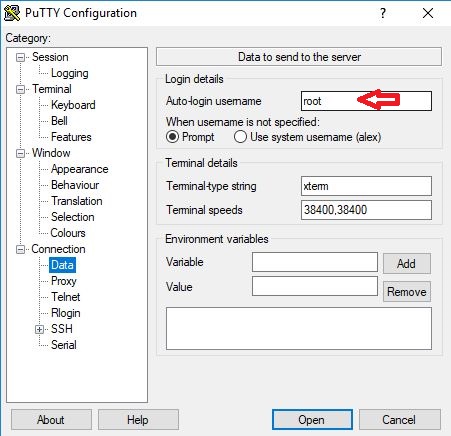Screen dimensions: 451x436
Task: Open the Terminal category
Action: [52, 89]
